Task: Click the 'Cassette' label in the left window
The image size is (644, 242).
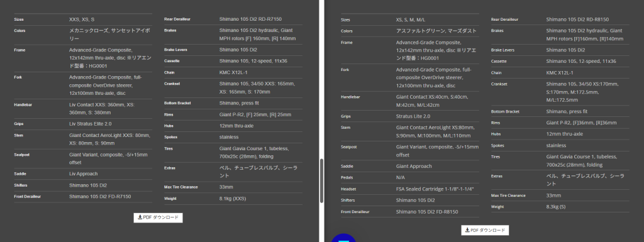Action: (x=172, y=61)
